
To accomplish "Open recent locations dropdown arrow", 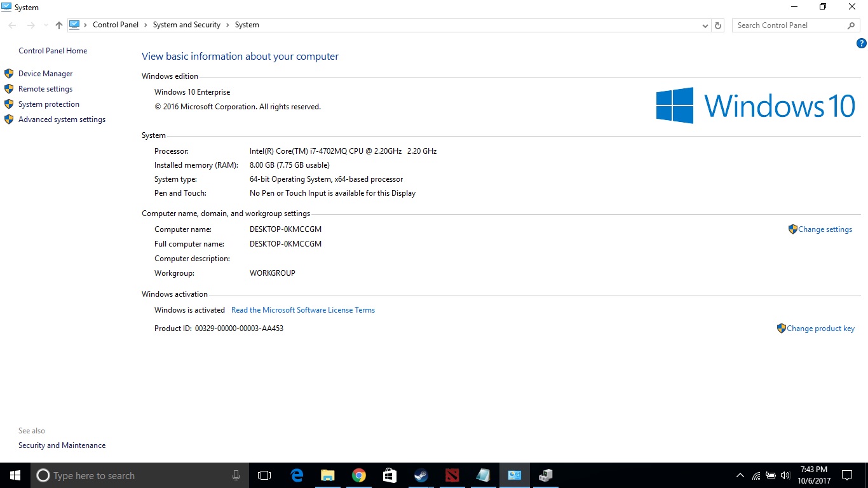I will 45,25.
